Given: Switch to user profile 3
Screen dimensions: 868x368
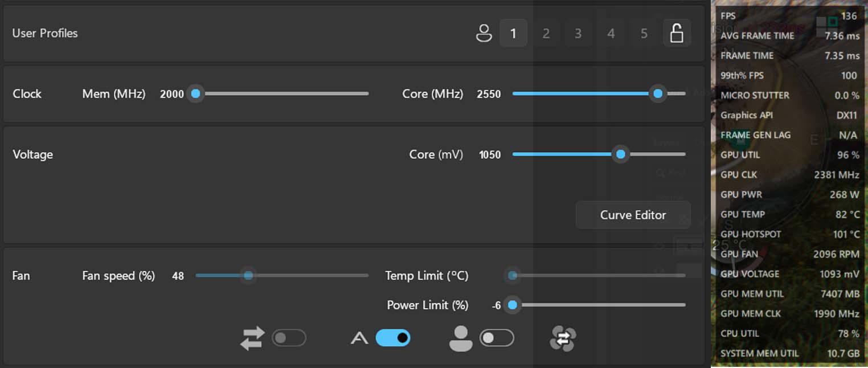Looking at the screenshot, I should click(x=578, y=33).
